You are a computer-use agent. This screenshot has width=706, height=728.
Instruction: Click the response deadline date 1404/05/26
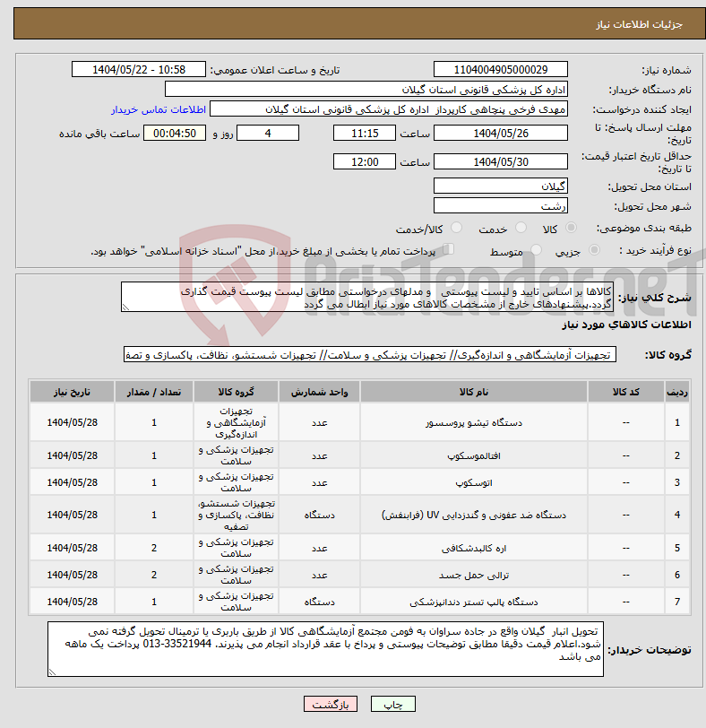point(501,134)
